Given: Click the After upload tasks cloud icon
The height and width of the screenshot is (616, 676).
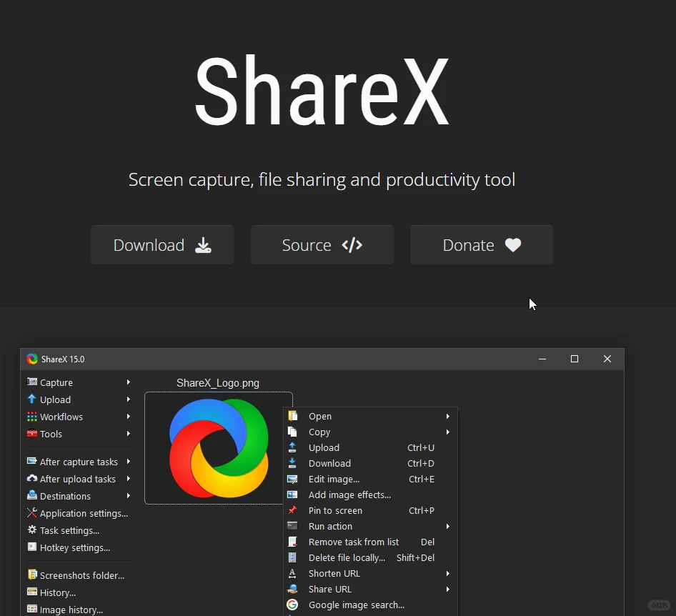Looking at the screenshot, I should [32, 479].
